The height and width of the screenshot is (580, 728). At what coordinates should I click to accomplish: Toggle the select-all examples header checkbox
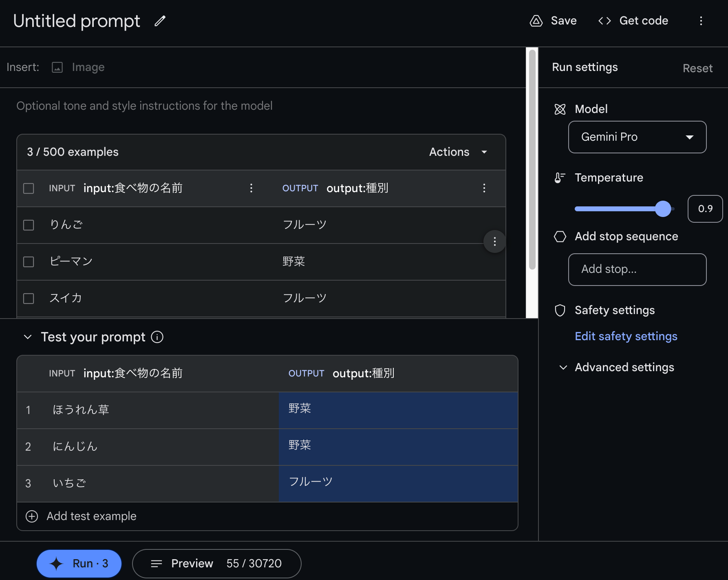click(x=29, y=188)
